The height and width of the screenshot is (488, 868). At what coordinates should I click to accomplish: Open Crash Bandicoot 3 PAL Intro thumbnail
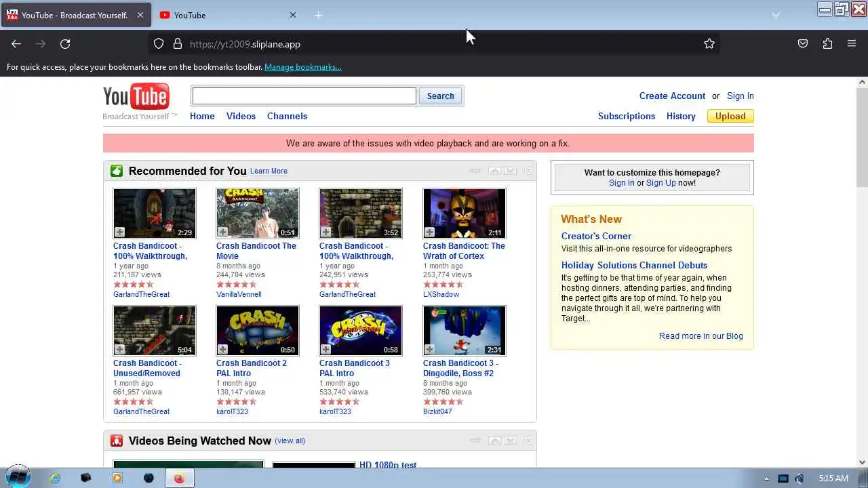pyautogui.click(x=361, y=330)
